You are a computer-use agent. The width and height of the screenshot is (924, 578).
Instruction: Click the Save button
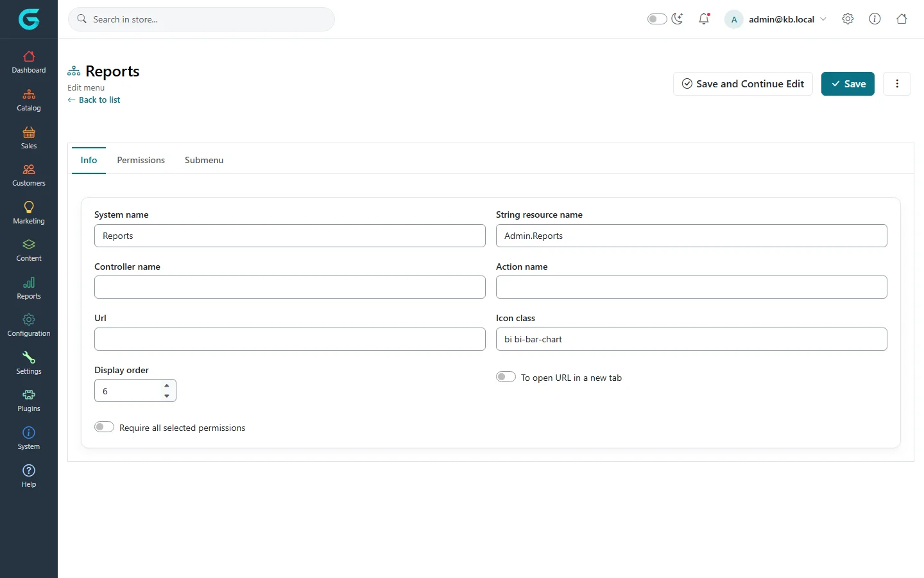pyautogui.click(x=848, y=83)
